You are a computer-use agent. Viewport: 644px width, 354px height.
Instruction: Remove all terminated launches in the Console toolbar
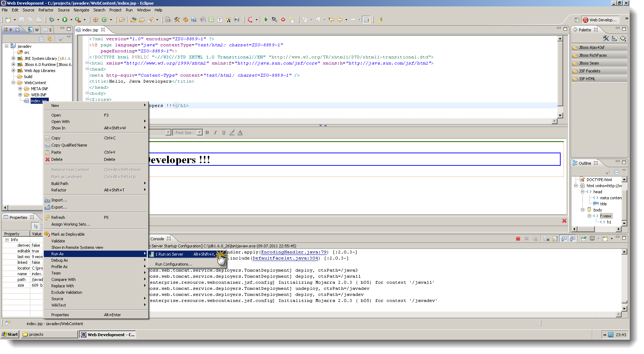coord(535,238)
